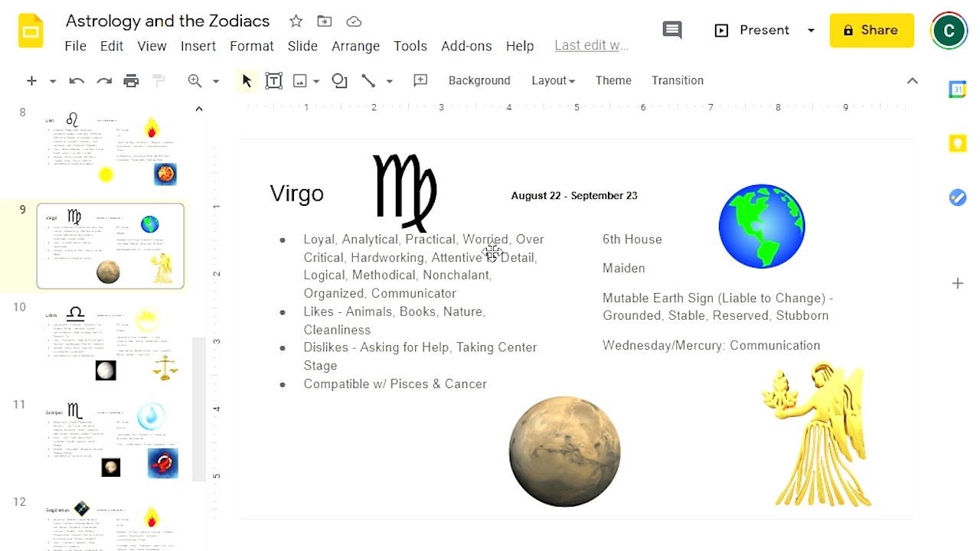980x551 pixels.
Task: Open the Add-ons menu
Action: click(466, 46)
